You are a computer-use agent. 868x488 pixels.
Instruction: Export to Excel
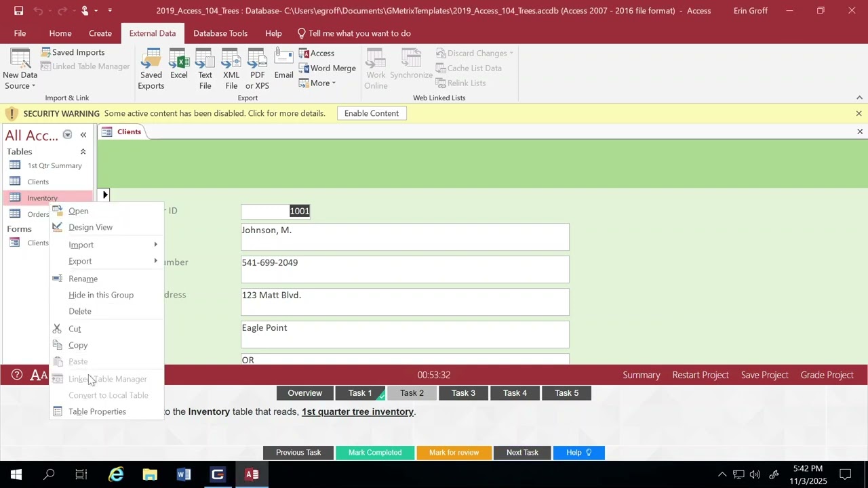coord(179,65)
